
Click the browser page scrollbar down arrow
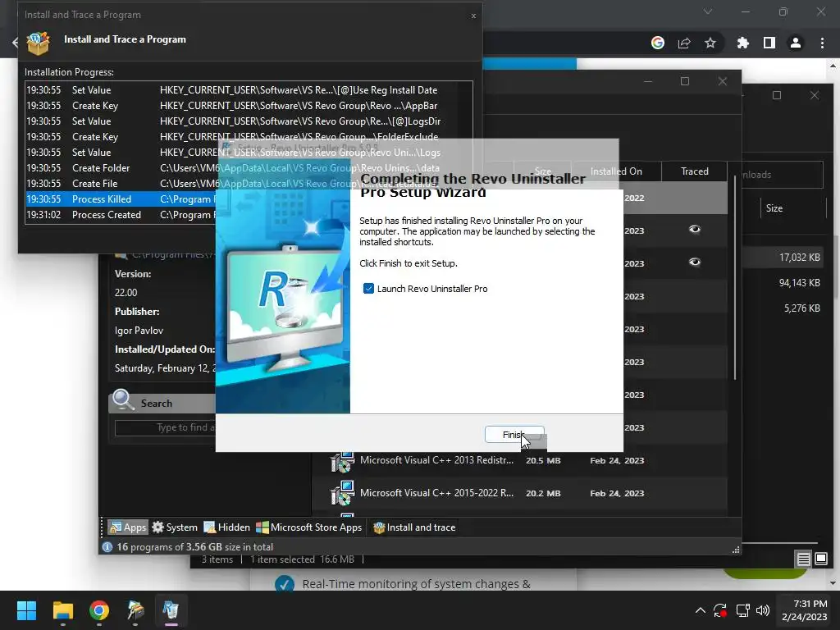tap(833, 583)
